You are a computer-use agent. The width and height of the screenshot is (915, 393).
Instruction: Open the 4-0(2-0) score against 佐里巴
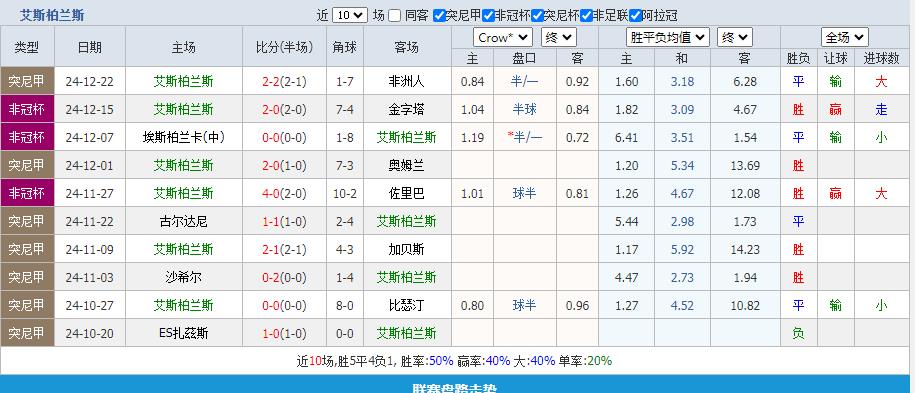(x=285, y=193)
